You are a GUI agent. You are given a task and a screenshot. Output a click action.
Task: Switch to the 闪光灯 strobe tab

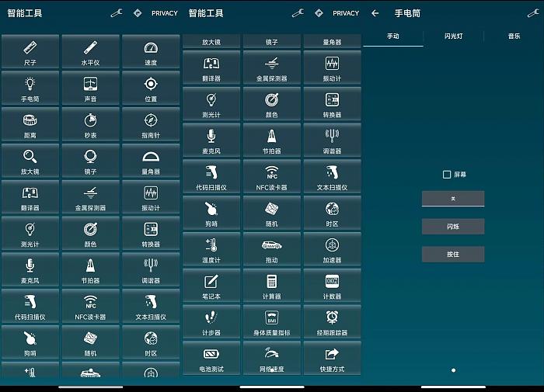[x=453, y=36]
